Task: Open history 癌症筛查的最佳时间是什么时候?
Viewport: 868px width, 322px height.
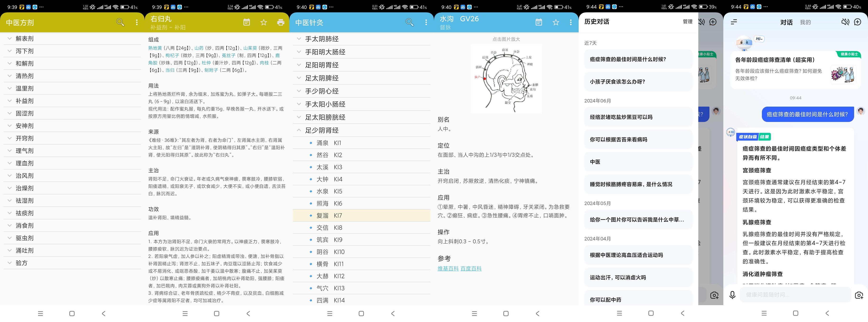Action: point(638,59)
